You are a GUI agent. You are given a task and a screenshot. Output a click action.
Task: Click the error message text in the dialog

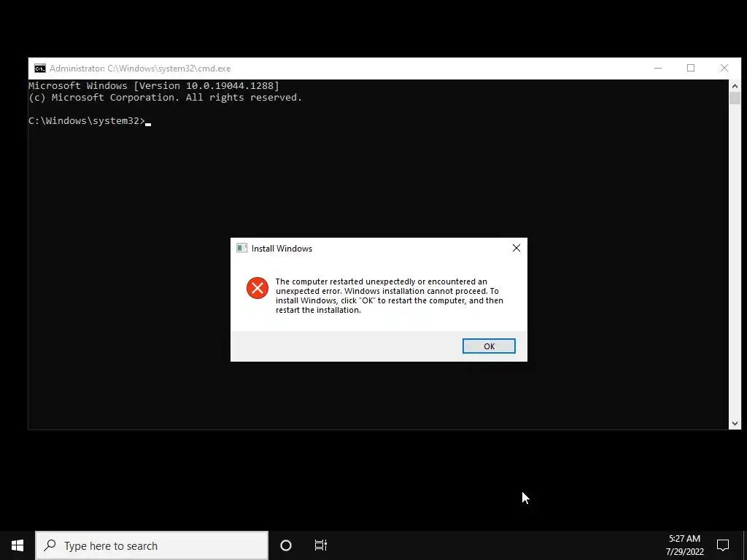coord(390,296)
